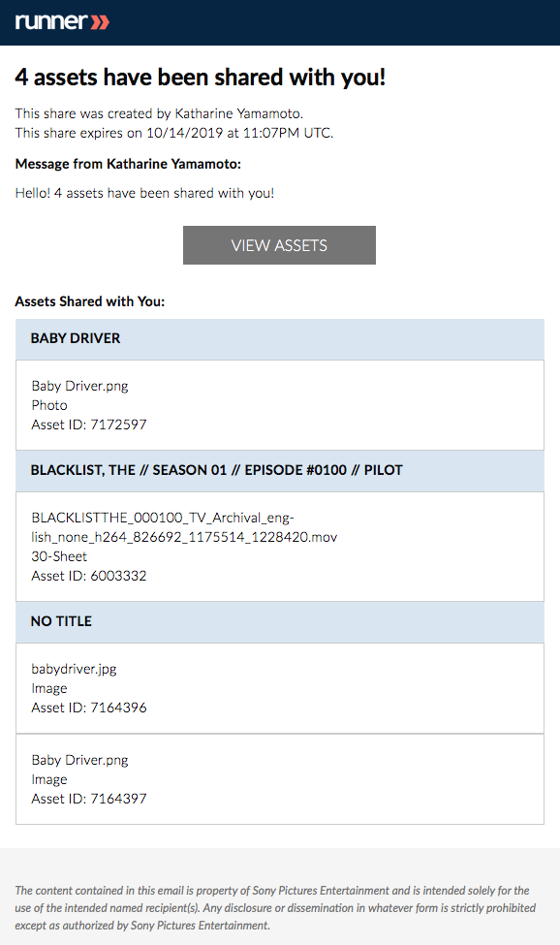Select Asset ID 6003332 text
Viewport: 560px width, 945px height.
pyautogui.click(x=89, y=576)
